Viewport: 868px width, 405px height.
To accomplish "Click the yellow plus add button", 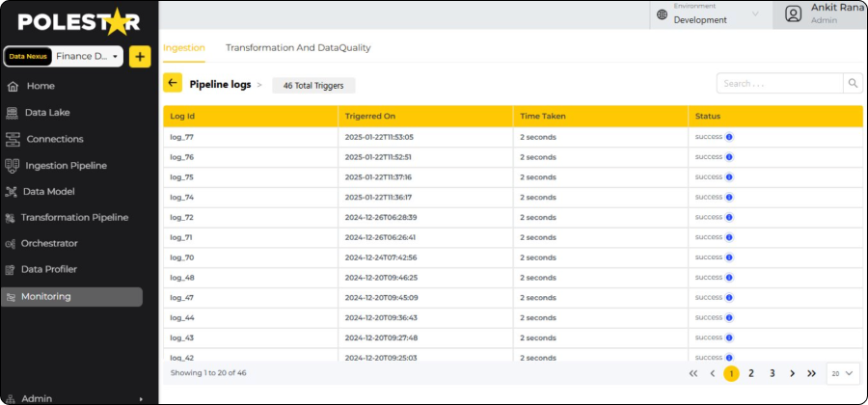I will point(140,57).
